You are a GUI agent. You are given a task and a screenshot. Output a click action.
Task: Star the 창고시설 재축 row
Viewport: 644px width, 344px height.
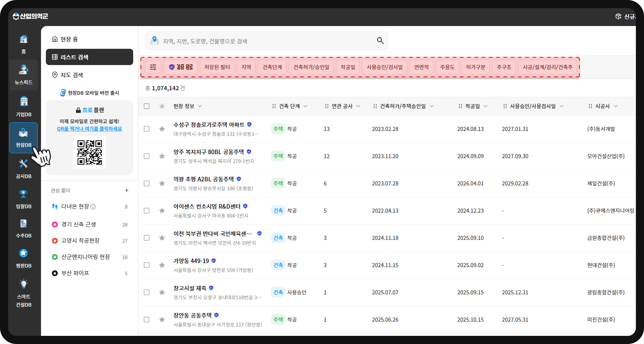tap(162, 292)
